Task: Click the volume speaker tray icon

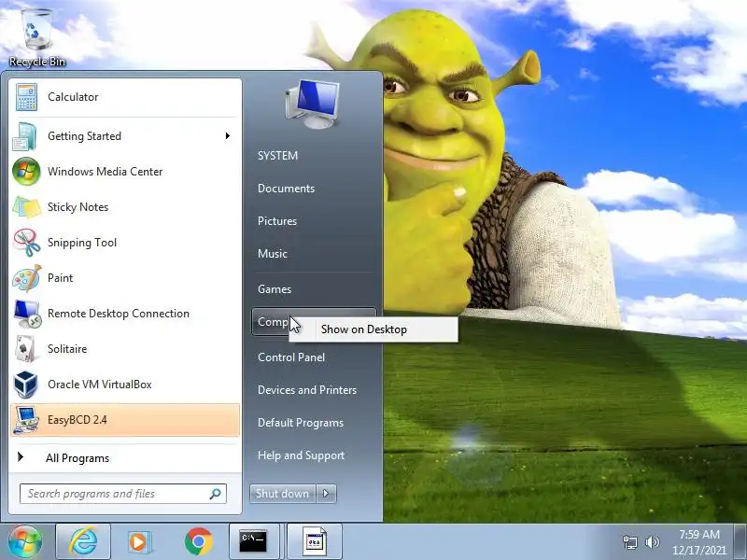Action: 652,542
